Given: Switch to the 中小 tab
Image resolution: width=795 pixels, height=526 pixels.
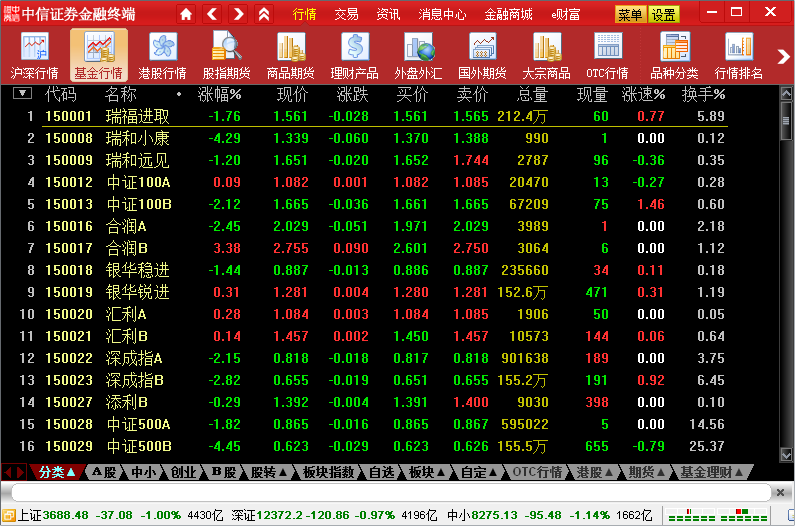Looking at the screenshot, I should coord(143,473).
